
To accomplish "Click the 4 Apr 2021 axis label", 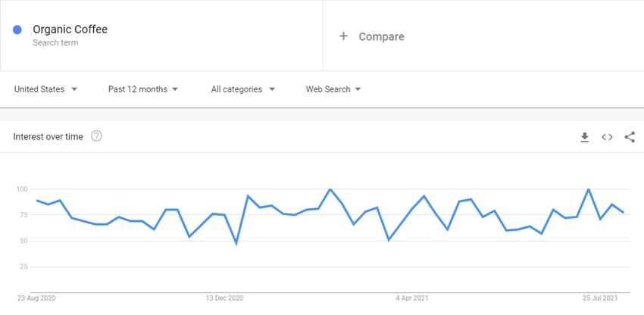I will (x=412, y=298).
